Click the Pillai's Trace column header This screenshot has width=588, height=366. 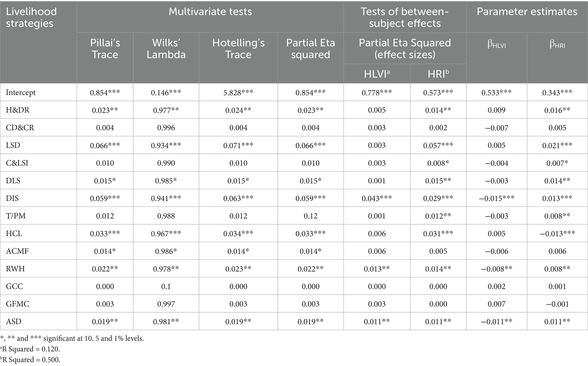pos(105,49)
